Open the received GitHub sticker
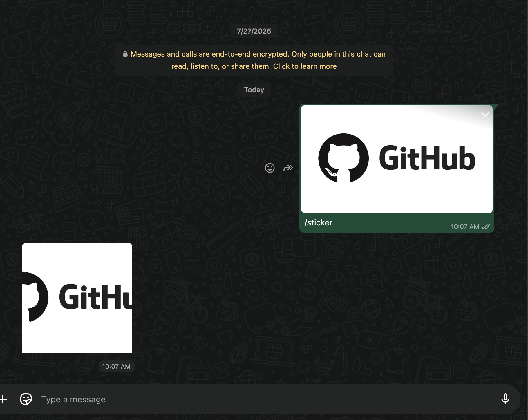The width and height of the screenshot is (528, 420). click(x=77, y=298)
